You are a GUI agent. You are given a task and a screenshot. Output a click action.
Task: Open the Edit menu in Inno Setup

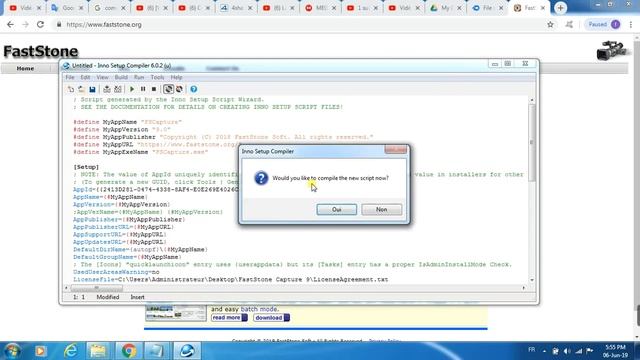click(x=85, y=77)
